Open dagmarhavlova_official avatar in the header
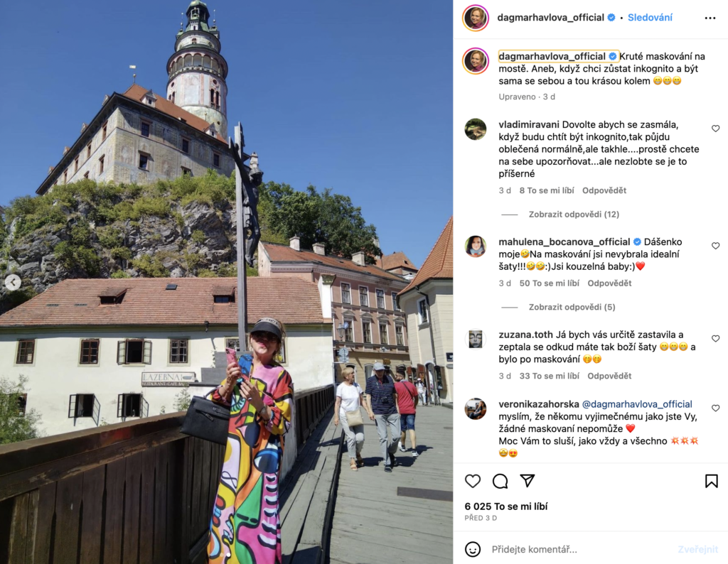The width and height of the screenshot is (728, 564). pyautogui.click(x=476, y=18)
